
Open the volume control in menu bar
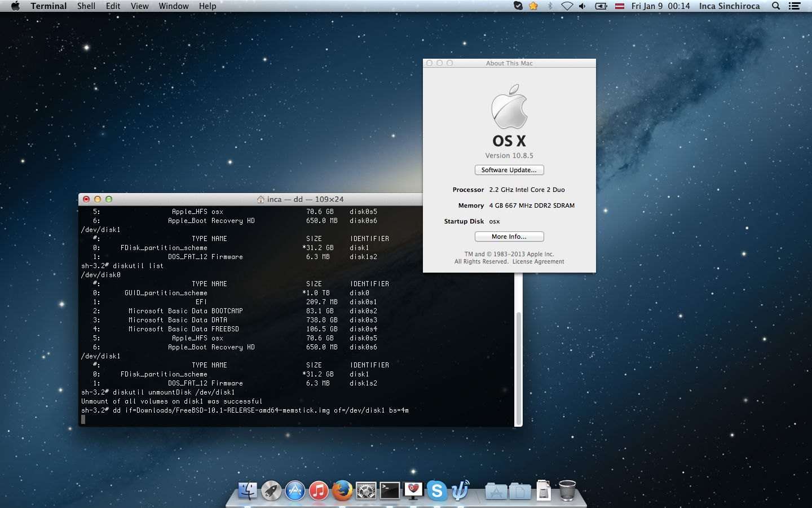click(x=582, y=6)
